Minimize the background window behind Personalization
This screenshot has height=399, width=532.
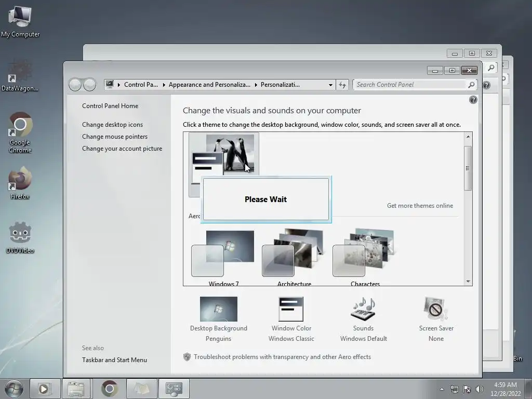click(x=455, y=54)
